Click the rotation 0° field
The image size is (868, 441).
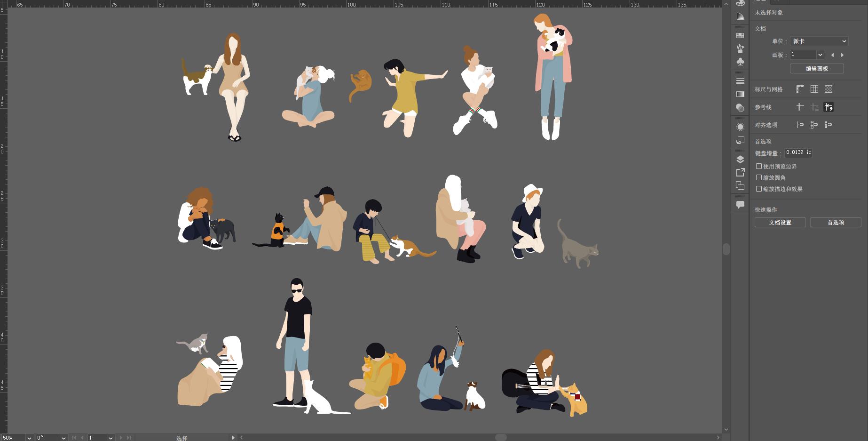[48, 438]
